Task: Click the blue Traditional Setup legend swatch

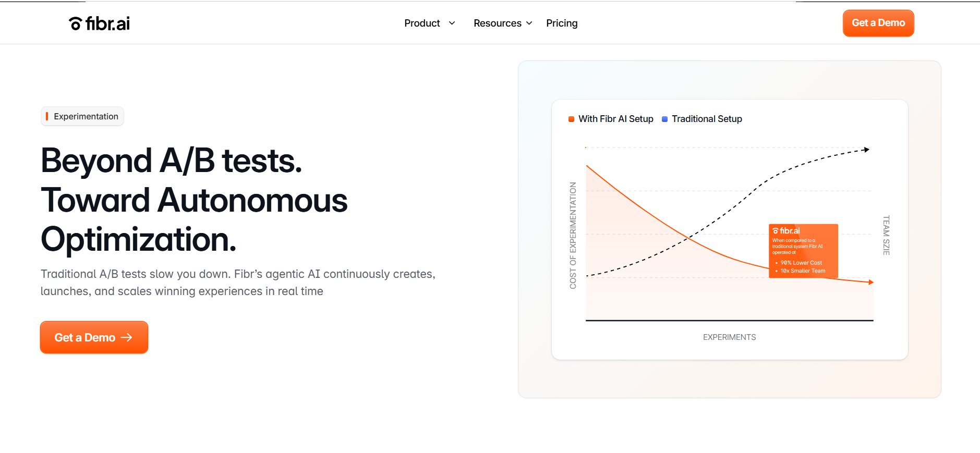Action: coord(664,119)
